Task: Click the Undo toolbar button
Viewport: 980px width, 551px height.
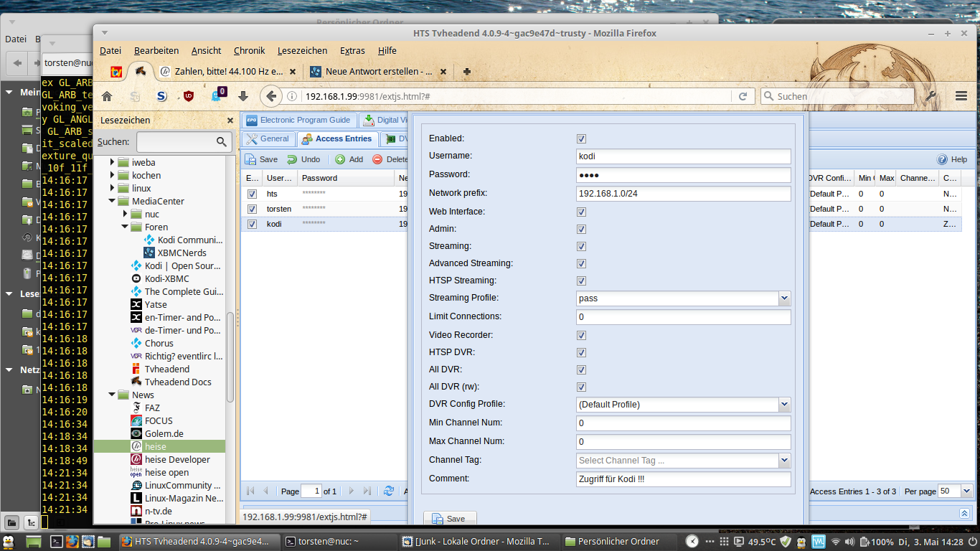Action: [x=303, y=159]
